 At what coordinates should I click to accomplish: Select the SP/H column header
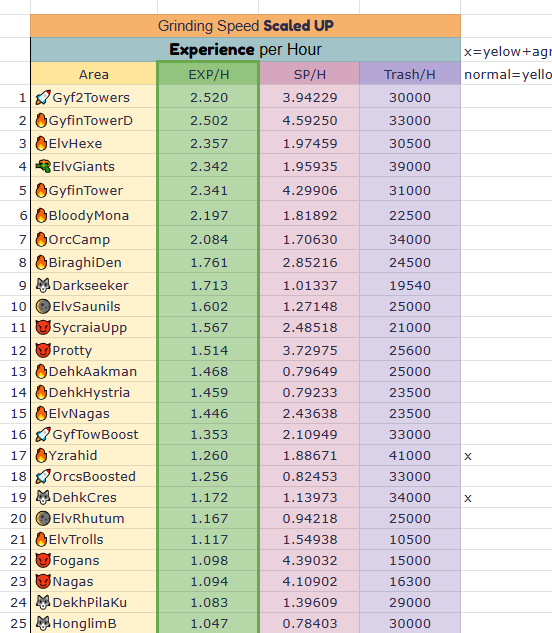pyautogui.click(x=309, y=74)
